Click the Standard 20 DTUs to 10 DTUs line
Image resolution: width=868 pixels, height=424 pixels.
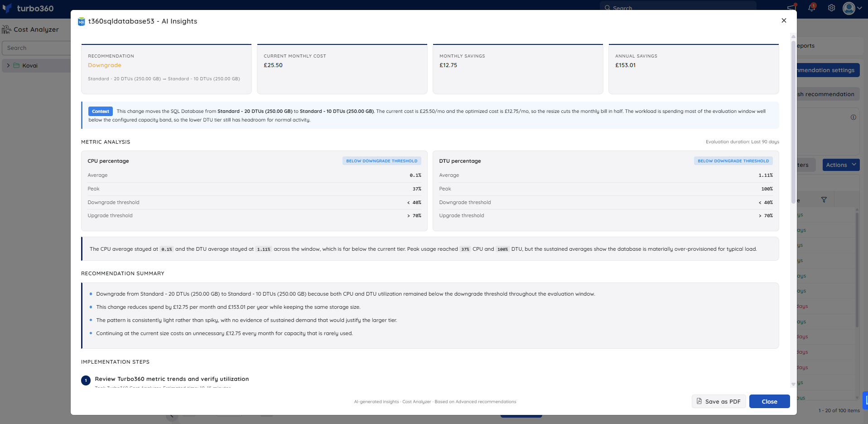click(164, 79)
